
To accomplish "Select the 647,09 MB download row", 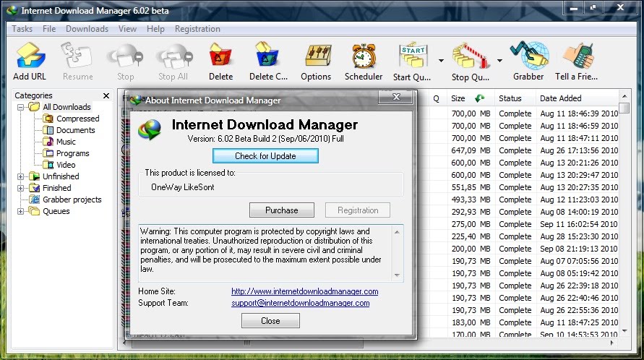I will (523, 150).
